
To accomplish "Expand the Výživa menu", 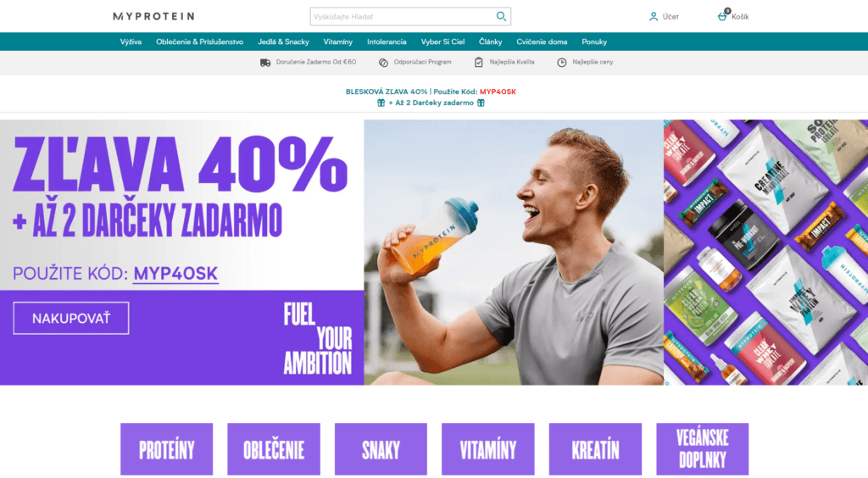I will click(131, 42).
